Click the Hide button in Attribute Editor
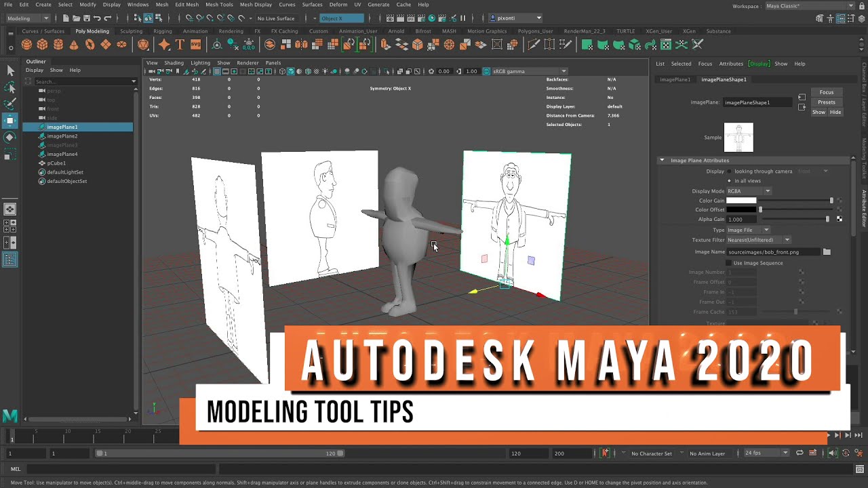This screenshot has height=488, width=868. [x=835, y=113]
